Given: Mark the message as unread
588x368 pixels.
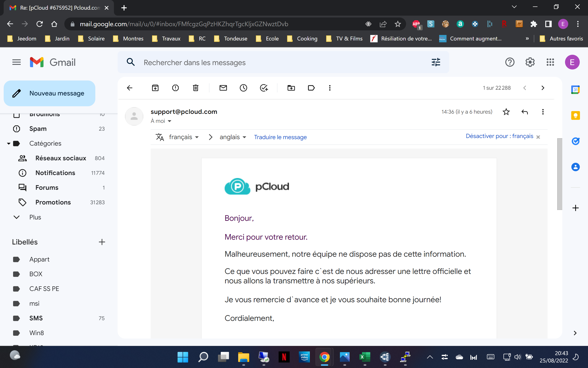Looking at the screenshot, I should point(223,88).
